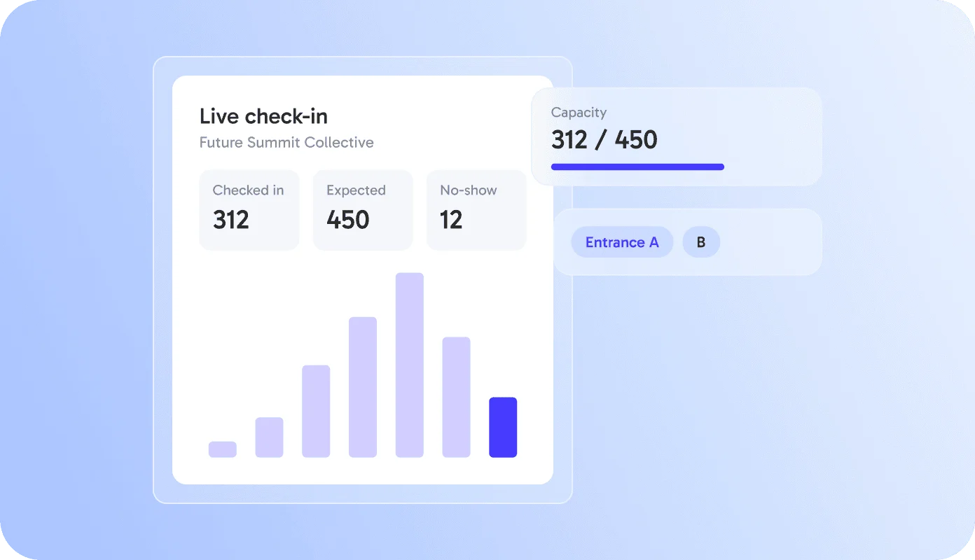Switch to the B entrance tab
This screenshot has width=975, height=560.
coord(701,242)
